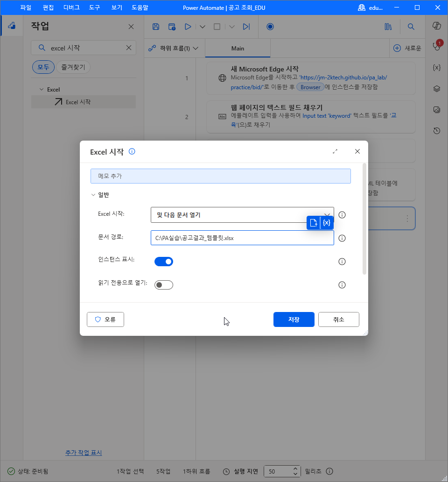
Task: Run the flow with play icon
Action: (188, 27)
